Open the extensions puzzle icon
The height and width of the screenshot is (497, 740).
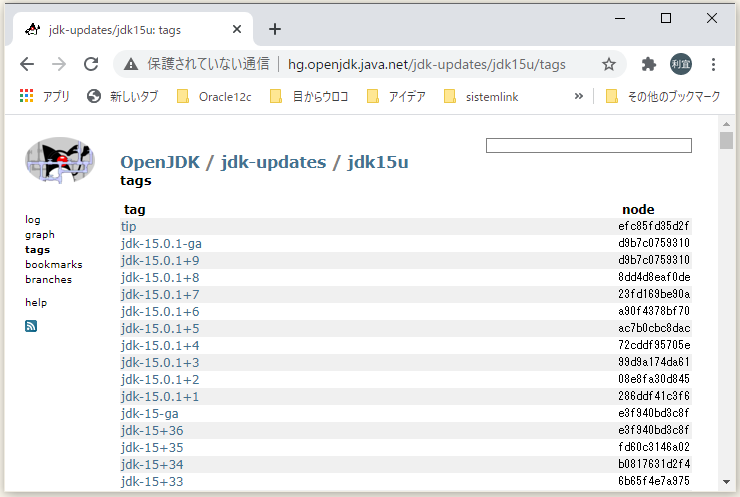649,64
